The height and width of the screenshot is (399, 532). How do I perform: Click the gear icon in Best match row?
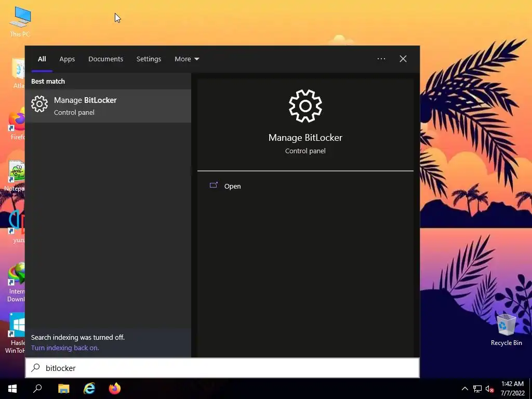[x=39, y=104]
